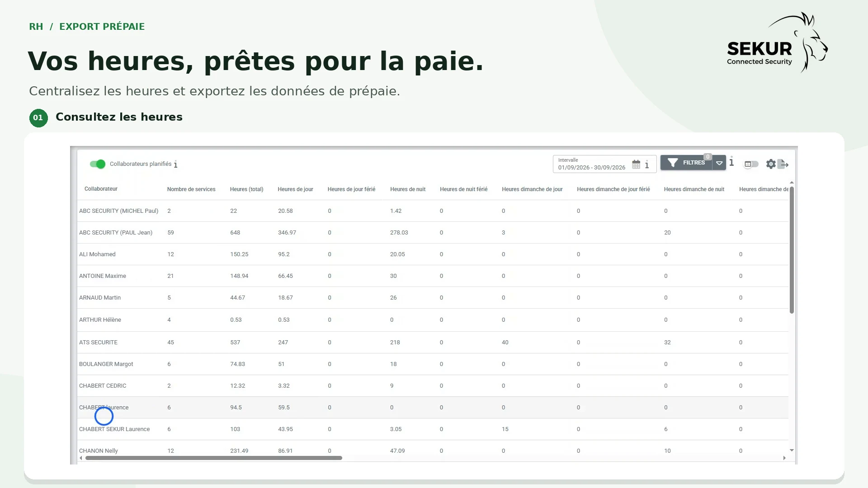The image size is (868, 488).
Task: Open the FILTRES button
Action: point(686,163)
